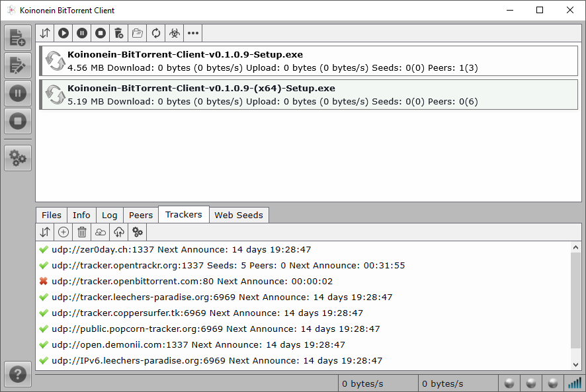
Task: Open the help question mark button
Action: pos(18,374)
